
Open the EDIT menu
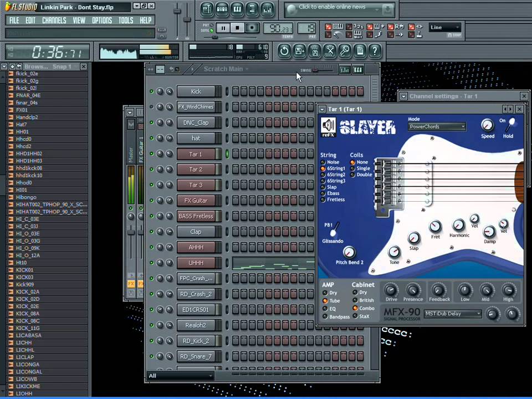(x=30, y=21)
